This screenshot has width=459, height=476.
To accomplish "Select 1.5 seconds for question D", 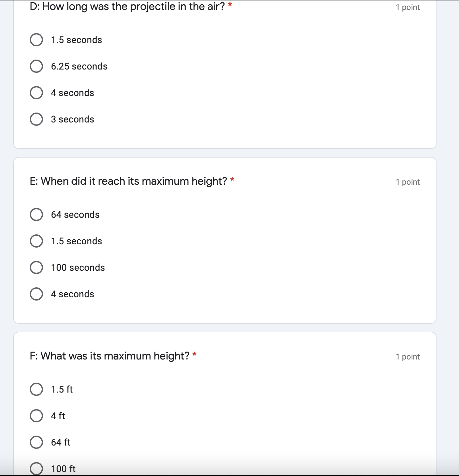I will (x=36, y=40).
